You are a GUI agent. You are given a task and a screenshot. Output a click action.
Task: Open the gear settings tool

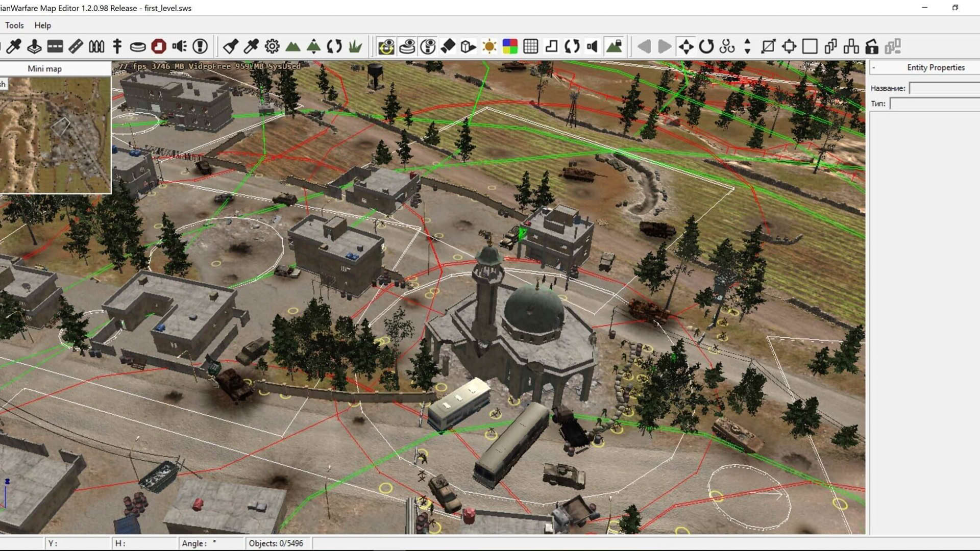pos(272,46)
